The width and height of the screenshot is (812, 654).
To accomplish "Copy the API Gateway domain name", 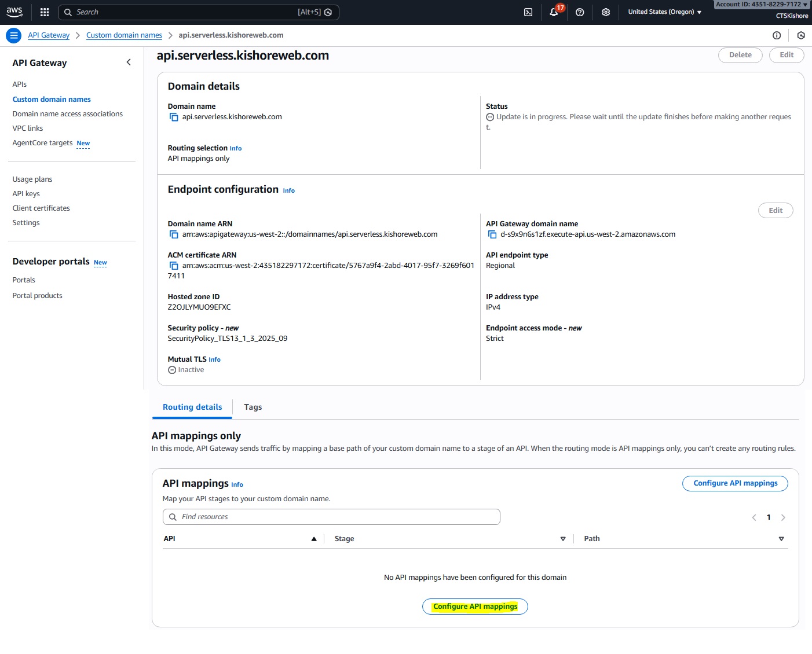I will [x=492, y=234].
